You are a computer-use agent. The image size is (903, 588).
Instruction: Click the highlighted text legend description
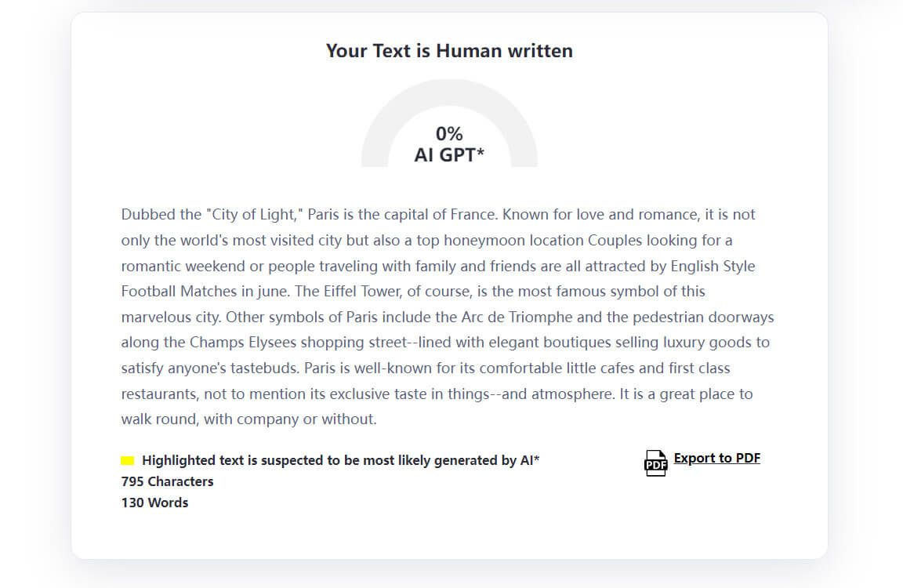click(x=341, y=460)
